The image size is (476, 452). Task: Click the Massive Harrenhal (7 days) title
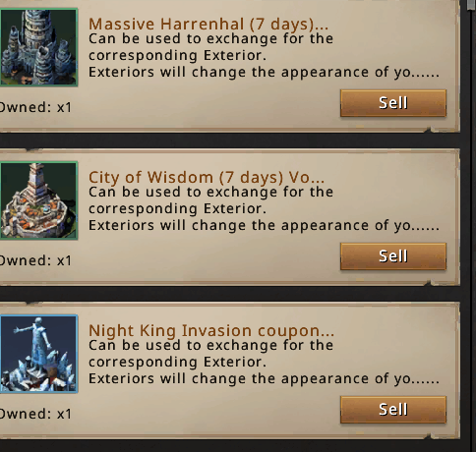[x=208, y=24]
